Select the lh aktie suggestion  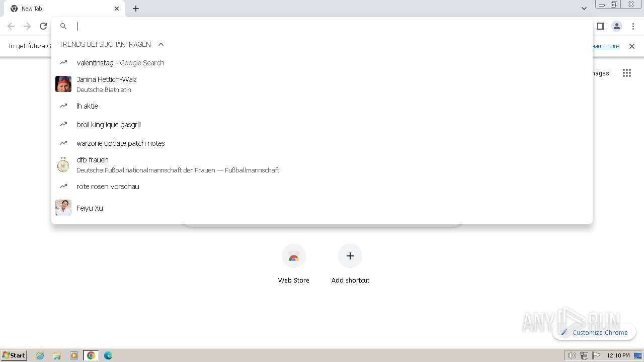[x=322, y=106]
